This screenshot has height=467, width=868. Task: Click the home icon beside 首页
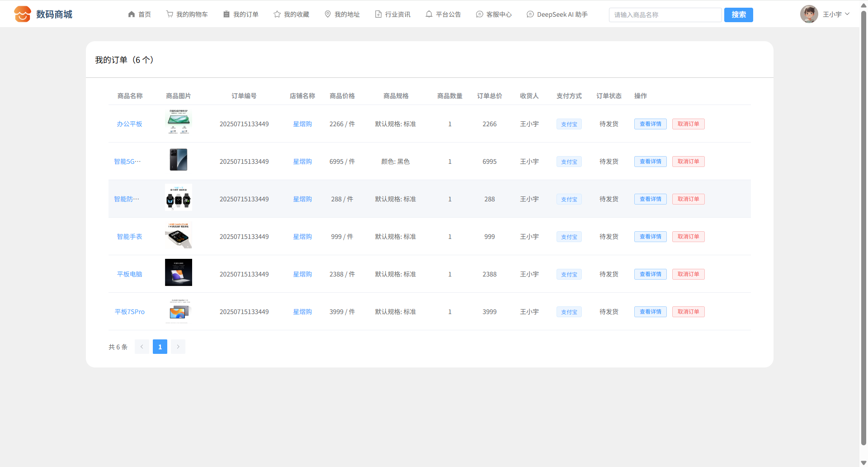pyautogui.click(x=132, y=14)
